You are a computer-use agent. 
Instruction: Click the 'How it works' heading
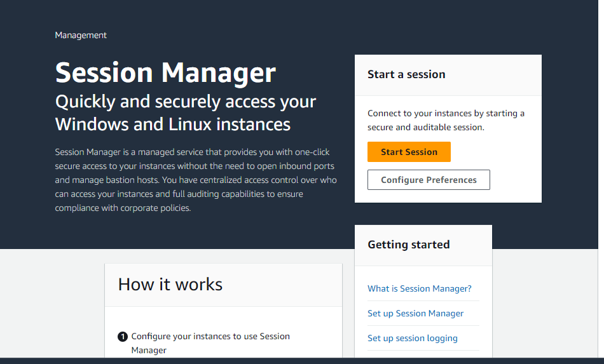click(x=170, y=285)
